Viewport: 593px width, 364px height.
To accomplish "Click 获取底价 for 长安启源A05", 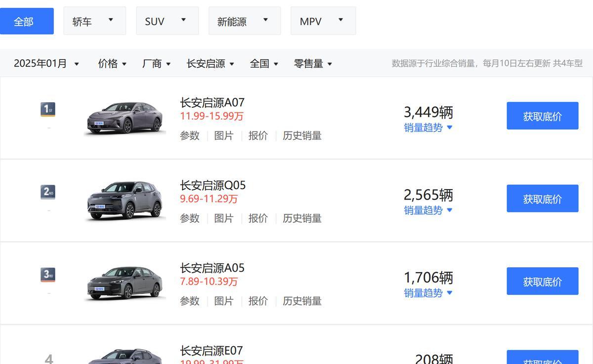I will (x=542, y=282).
